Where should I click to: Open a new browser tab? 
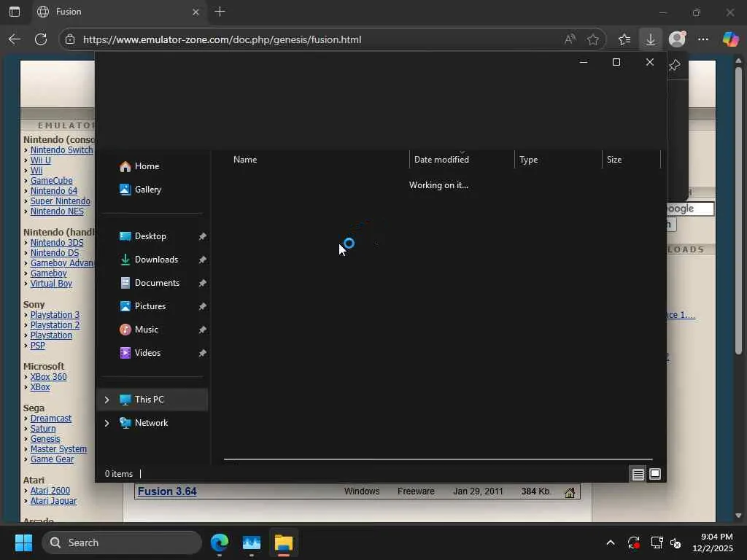click(x=220, y=12)
